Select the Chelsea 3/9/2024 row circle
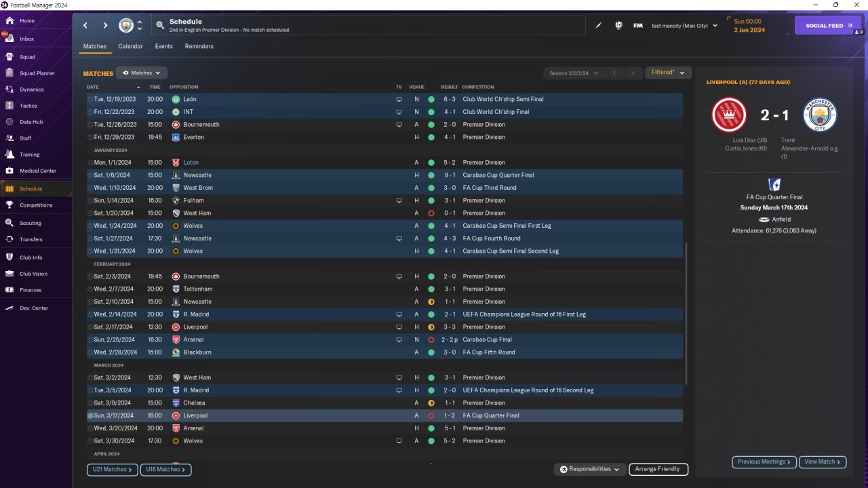This screenshot has height=488, width=868. coord(90,403)
